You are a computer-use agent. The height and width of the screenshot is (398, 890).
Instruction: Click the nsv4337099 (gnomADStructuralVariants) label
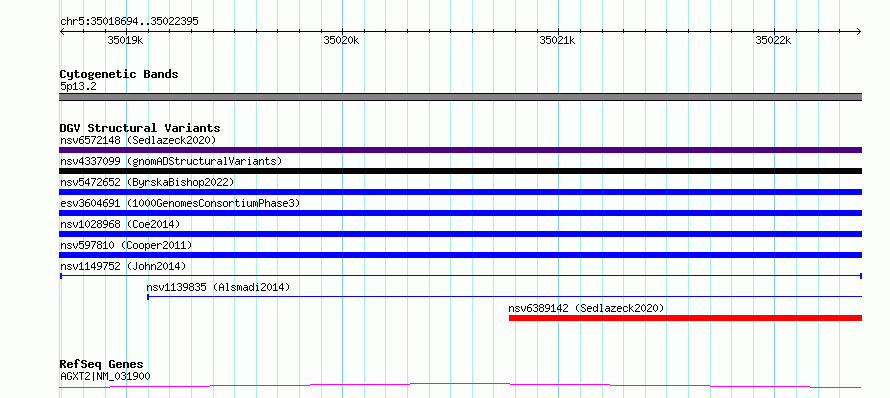[x=171, y=161]
